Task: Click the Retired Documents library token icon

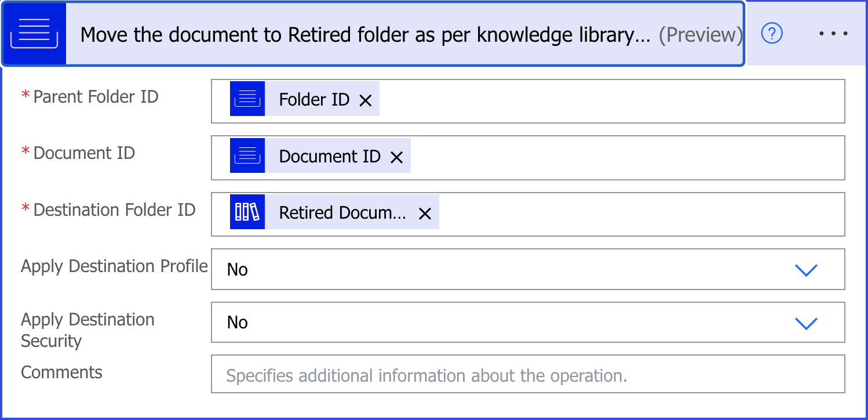Action: 247,212
